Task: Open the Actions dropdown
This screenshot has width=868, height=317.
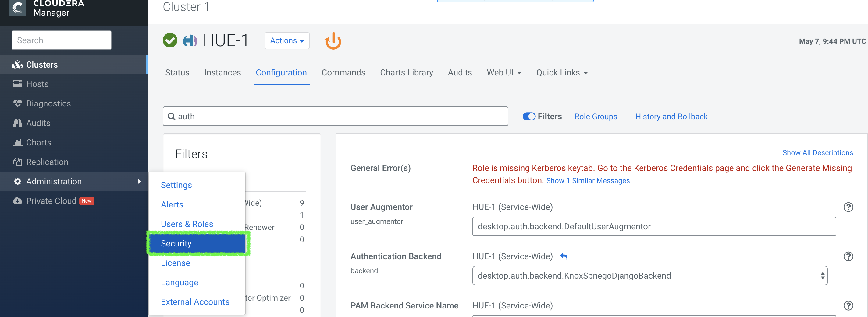Action: click(x=287, y=41)
